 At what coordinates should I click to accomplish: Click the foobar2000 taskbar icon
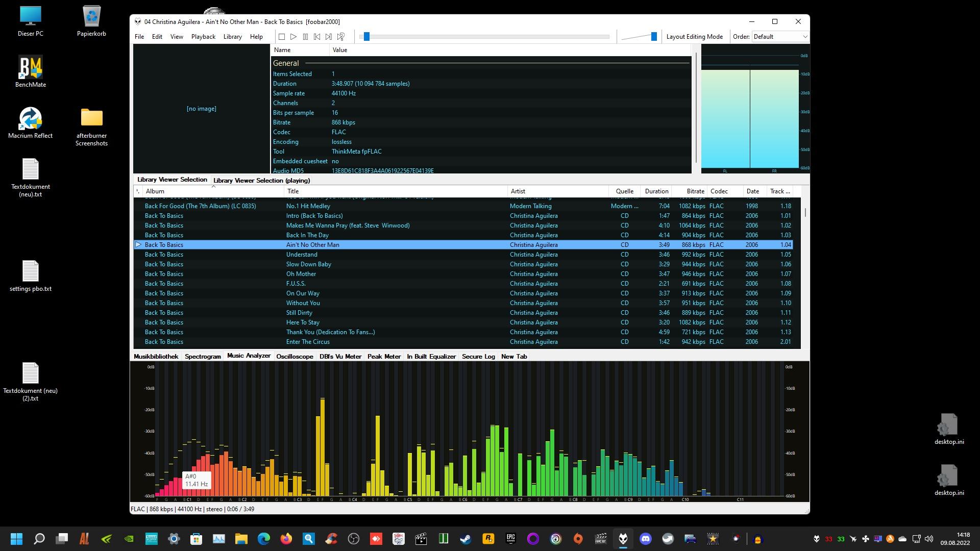tap(623, 539)
